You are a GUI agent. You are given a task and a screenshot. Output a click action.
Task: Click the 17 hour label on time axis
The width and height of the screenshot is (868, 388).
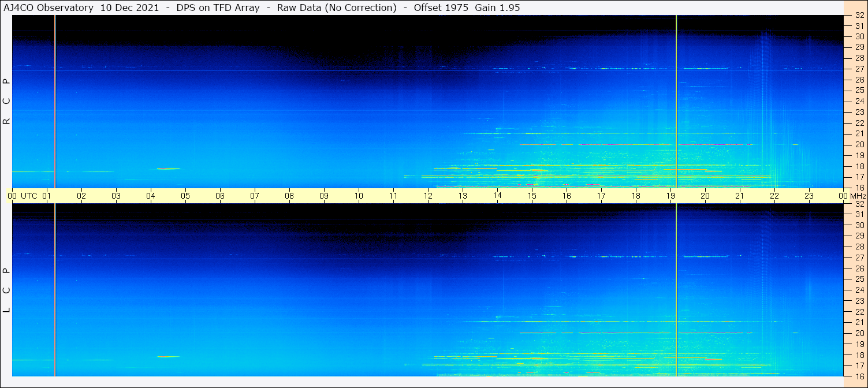[601, 196]
